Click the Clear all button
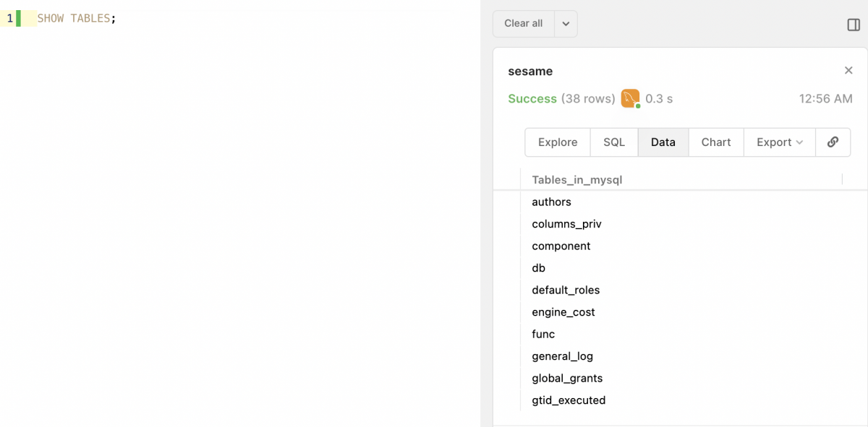868x427 pixels. coord(523,23)
